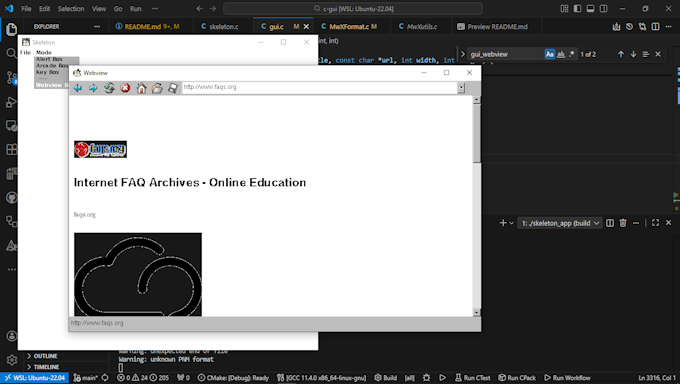Viewport: 680px width, 384px height.
Task: Open Manage settings gear icon
Action: point(12,360)
